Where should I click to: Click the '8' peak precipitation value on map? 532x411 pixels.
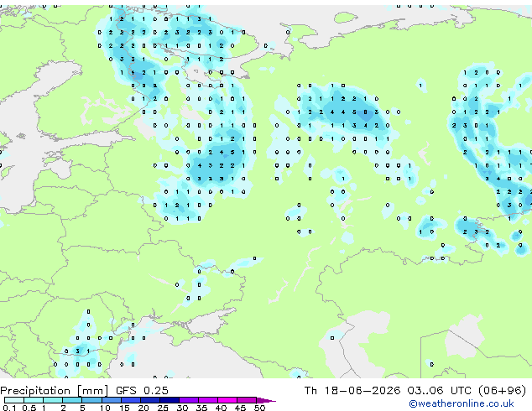pyautogui.click(x=365, y=112)
